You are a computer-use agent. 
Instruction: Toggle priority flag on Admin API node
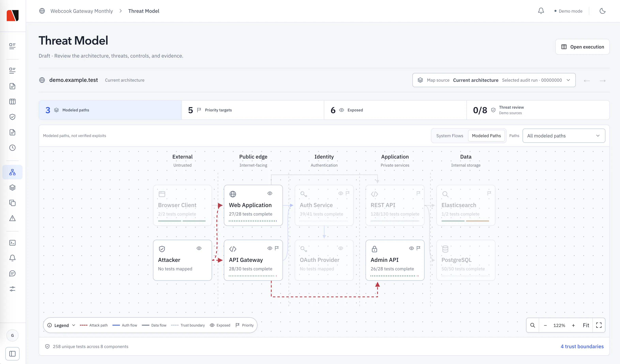point(418,248)
